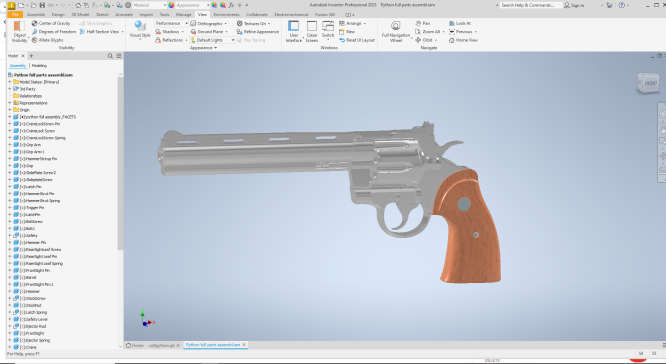Switch to the Manage ribbon tab

click(x=183, y=14)
